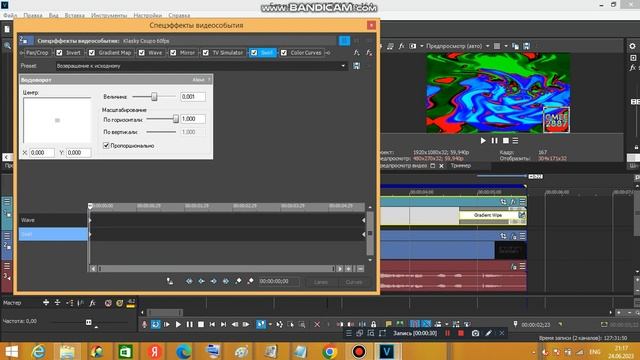Image resolution: width=640 pixels, height=360 pixels.
Task: Open the Правка menu
Action: click(33, 16)
